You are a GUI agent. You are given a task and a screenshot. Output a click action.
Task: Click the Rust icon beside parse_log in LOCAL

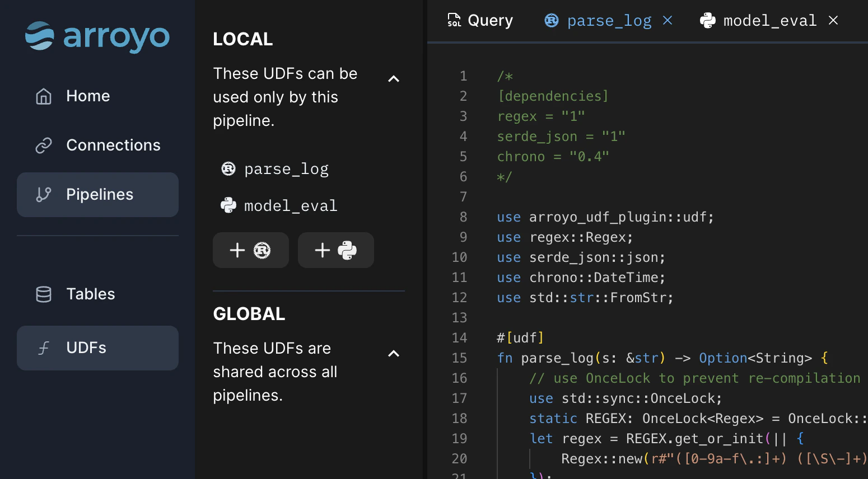228,168
